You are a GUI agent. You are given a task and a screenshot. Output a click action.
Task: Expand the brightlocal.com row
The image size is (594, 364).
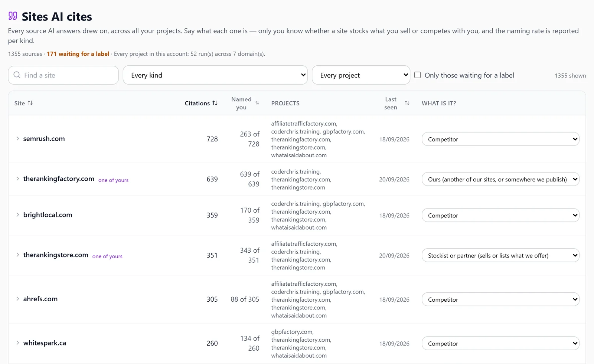(x=17, y=214)
